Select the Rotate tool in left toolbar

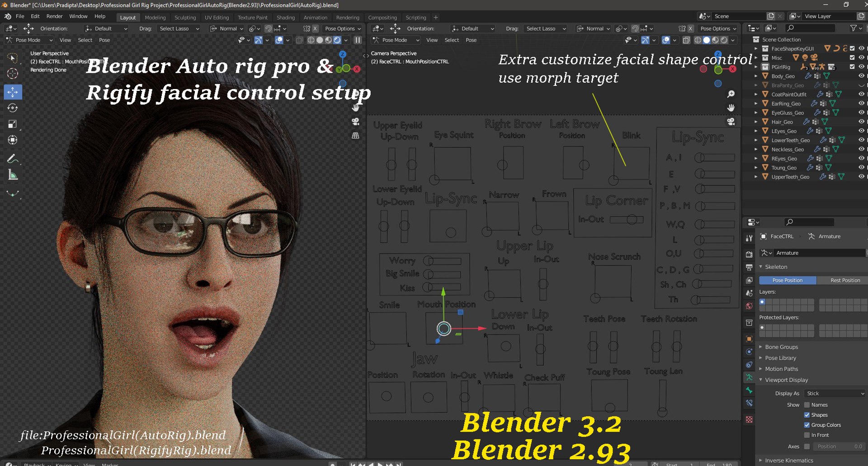13,108
